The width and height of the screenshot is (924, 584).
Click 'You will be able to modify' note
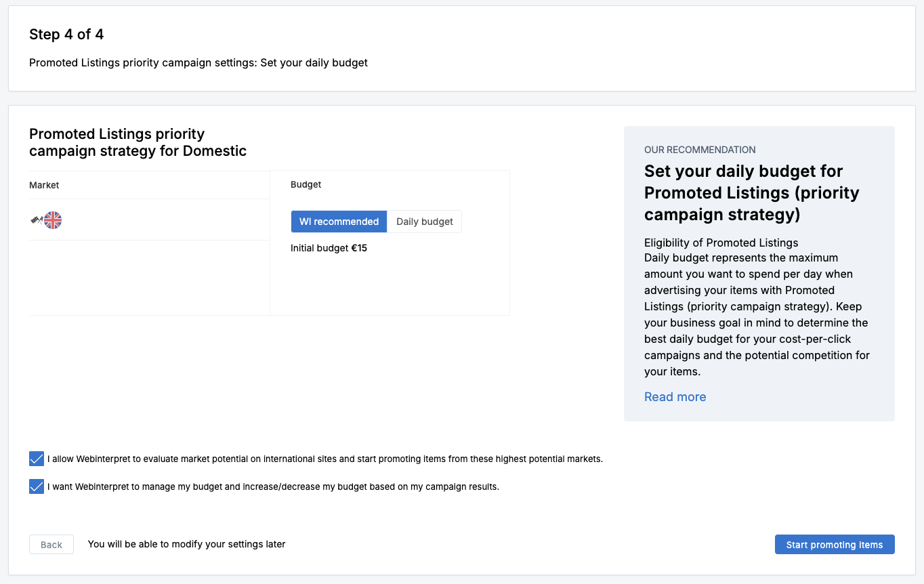(187, 544)
